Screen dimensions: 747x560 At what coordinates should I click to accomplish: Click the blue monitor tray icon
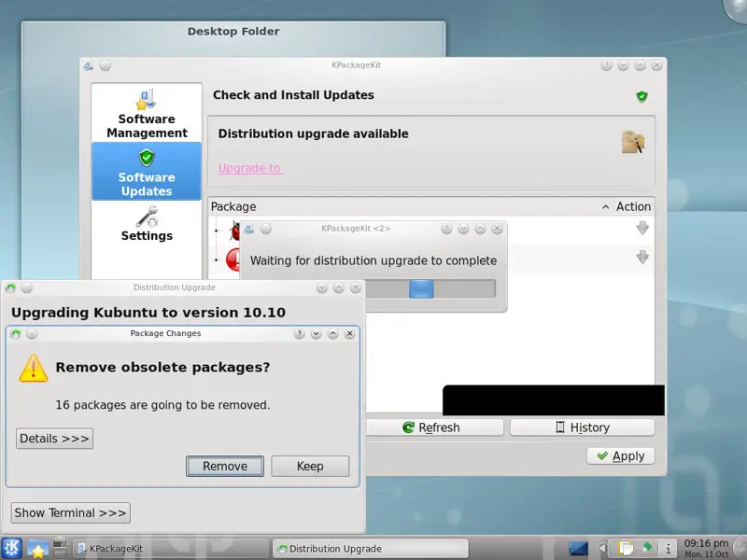[x=578, y=549]
